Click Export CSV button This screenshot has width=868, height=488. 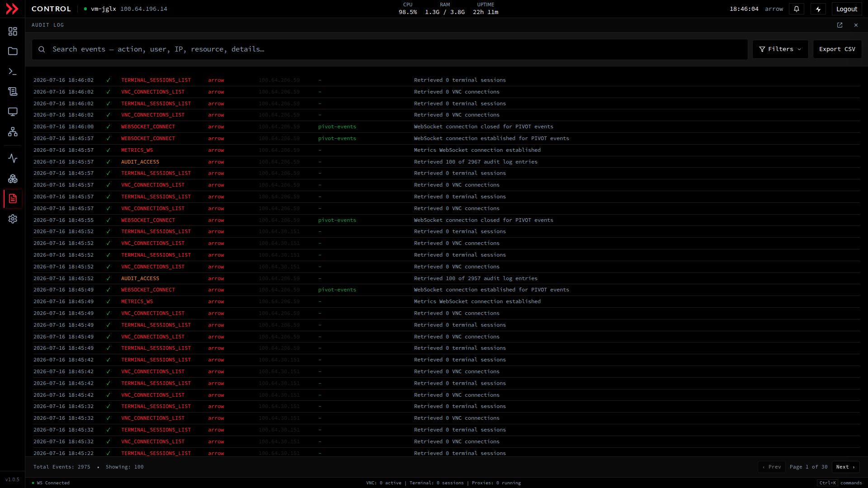point(837,49)
